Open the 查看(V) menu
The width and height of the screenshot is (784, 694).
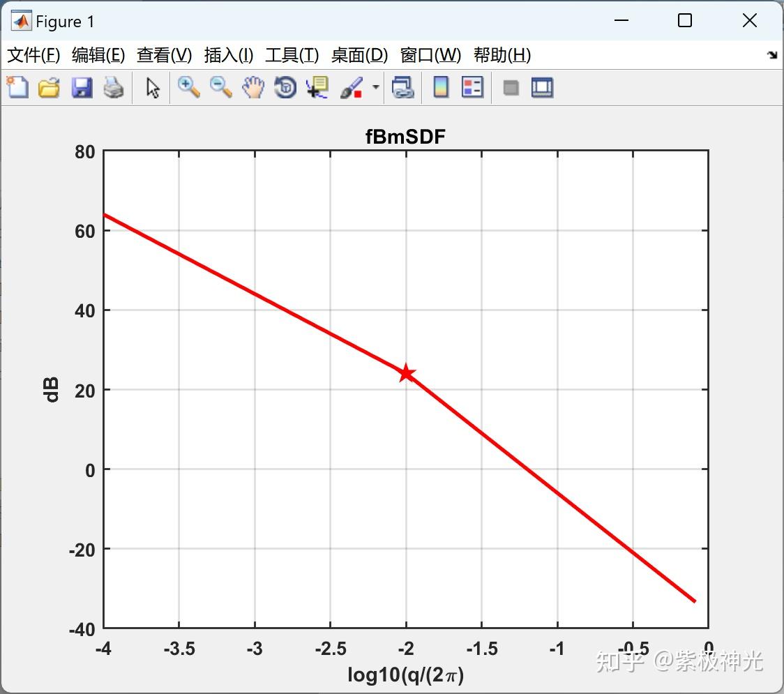tap(164, 55)
